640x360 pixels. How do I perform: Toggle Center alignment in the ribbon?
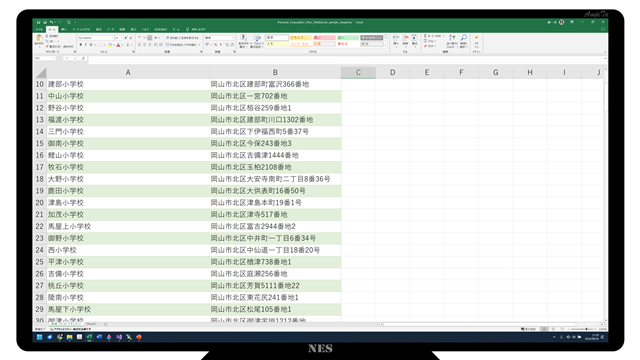click(144, 45)
